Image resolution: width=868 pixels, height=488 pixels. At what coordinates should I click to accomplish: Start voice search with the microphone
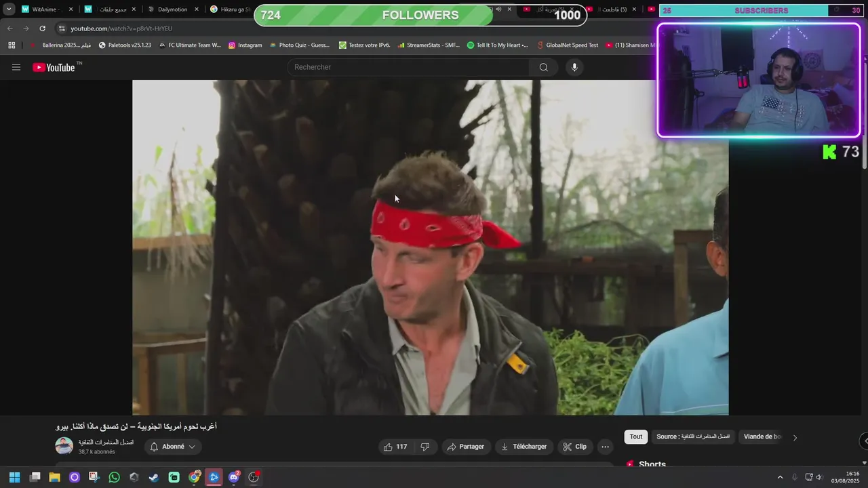pyautogui.click(x=574, y=67)
